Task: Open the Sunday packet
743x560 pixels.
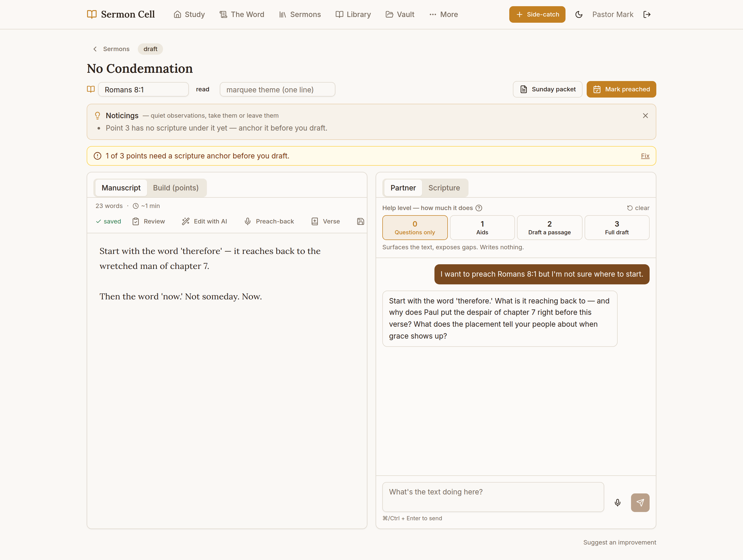Action: [547, 89]
